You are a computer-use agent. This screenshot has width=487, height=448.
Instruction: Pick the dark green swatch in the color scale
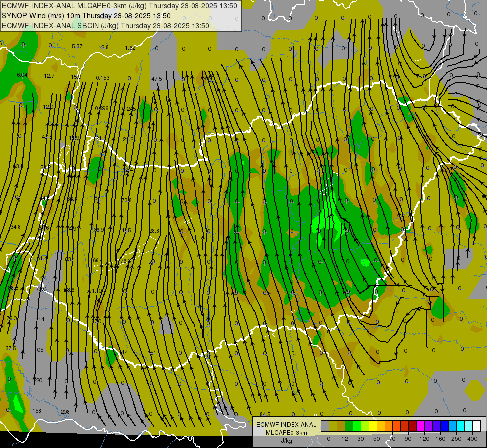(x=349, y=426)
